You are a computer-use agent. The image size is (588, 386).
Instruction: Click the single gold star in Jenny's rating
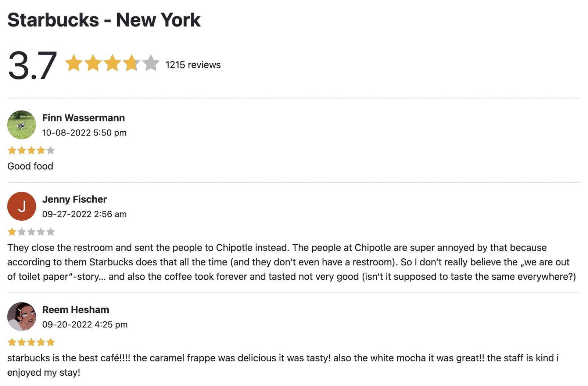pyautogui.click(x=12, y=231)
